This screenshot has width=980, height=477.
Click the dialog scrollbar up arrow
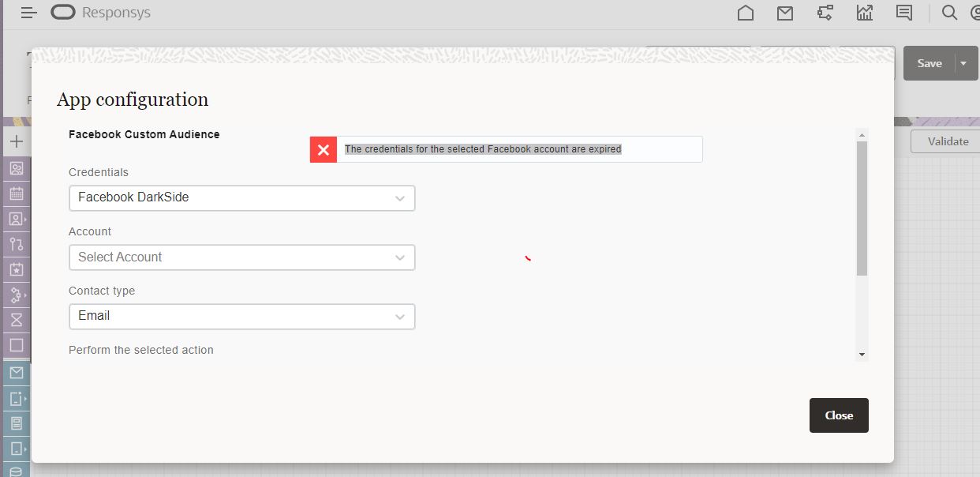coord(862,135)
